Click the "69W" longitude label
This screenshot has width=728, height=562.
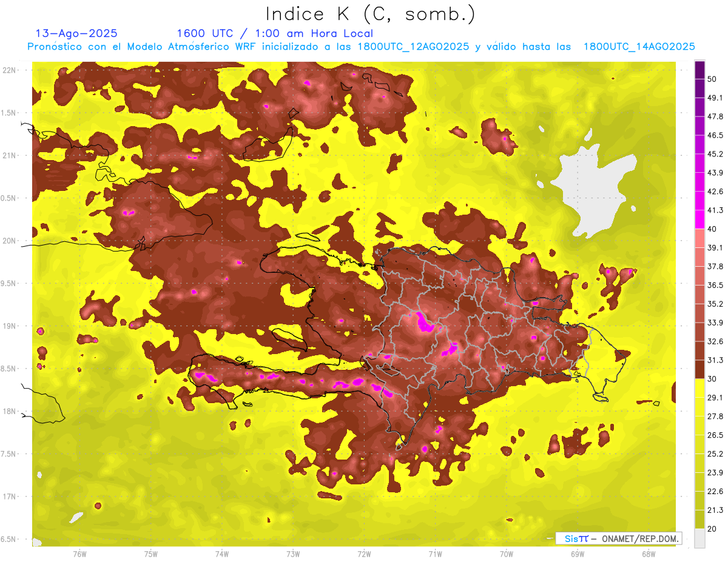tap(578, 554)
